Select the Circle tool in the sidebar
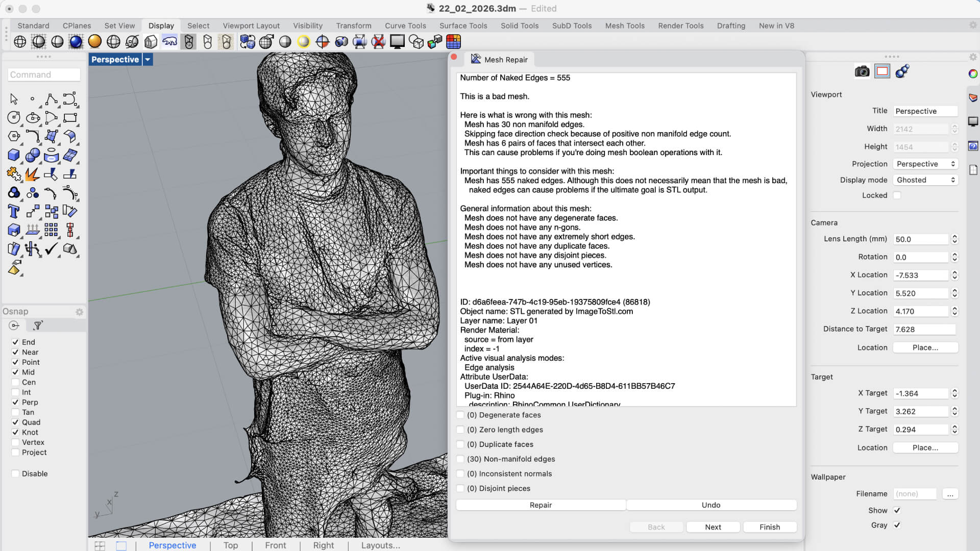Screen dimensions: 980x551 (14, 117)
